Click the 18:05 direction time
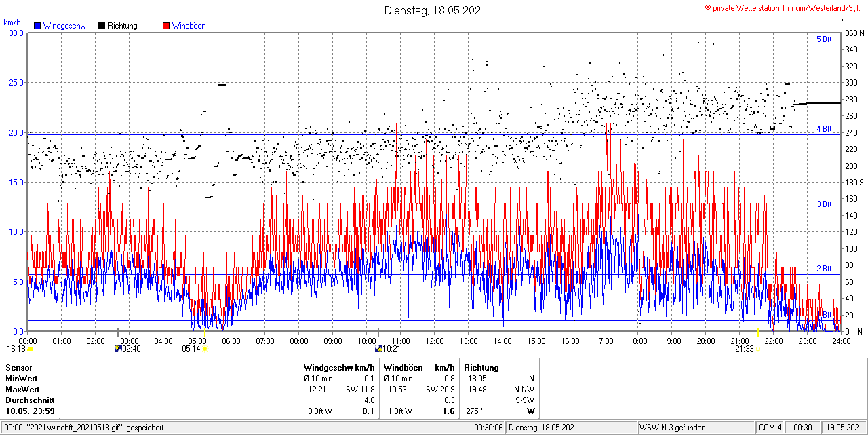Image resolution: width=868 pixels, height=435 pixels. 477,378
